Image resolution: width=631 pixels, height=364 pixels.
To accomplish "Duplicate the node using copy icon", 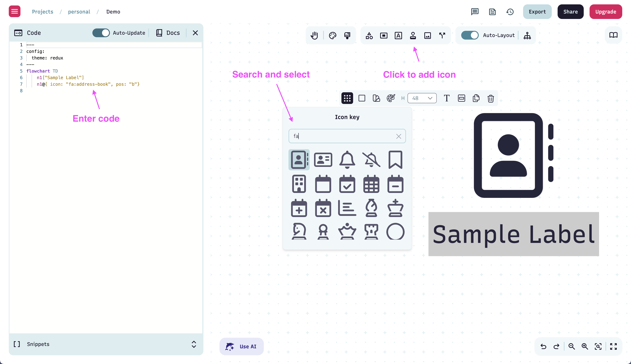I will (x=476, y=98).
